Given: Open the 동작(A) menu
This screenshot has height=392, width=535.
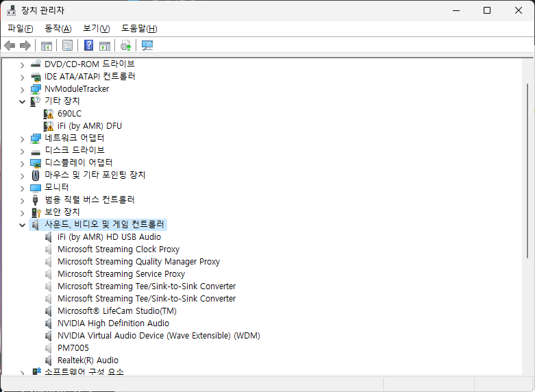Looking at the screenshot, I should coord(58,29).
